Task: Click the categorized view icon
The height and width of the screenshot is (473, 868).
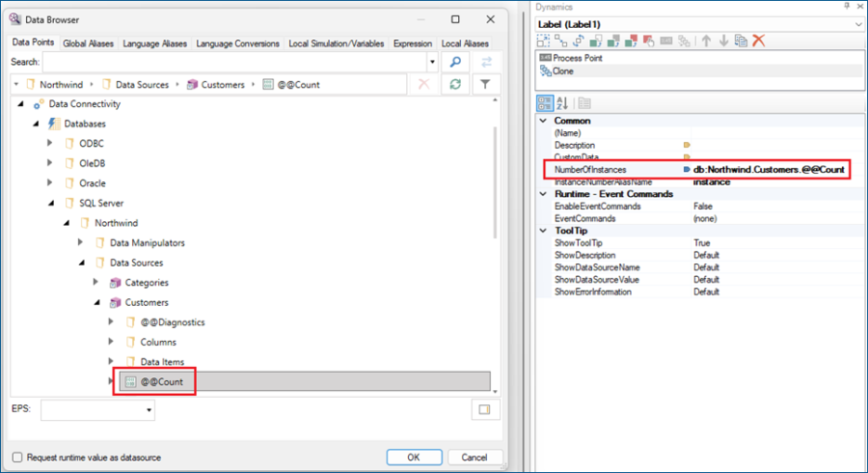Action: [545, 102]
